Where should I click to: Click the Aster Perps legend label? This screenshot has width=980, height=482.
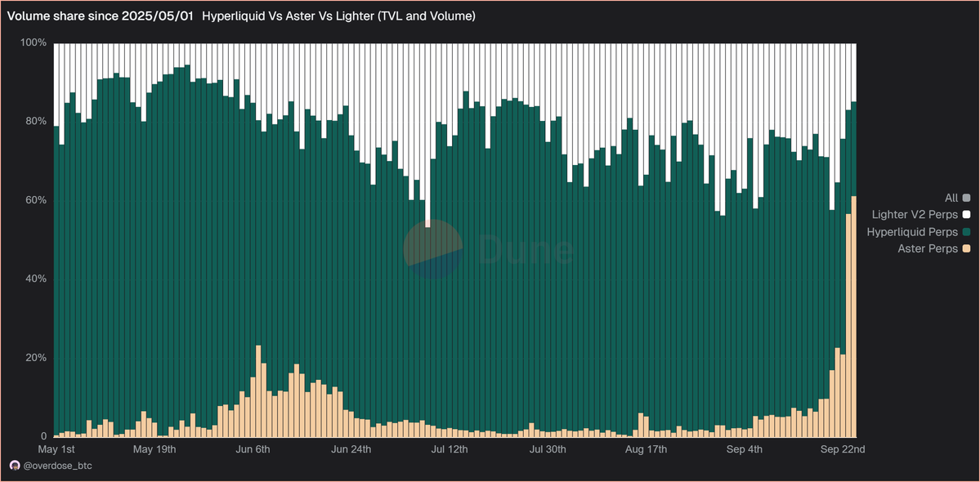[x=929, y=249]
